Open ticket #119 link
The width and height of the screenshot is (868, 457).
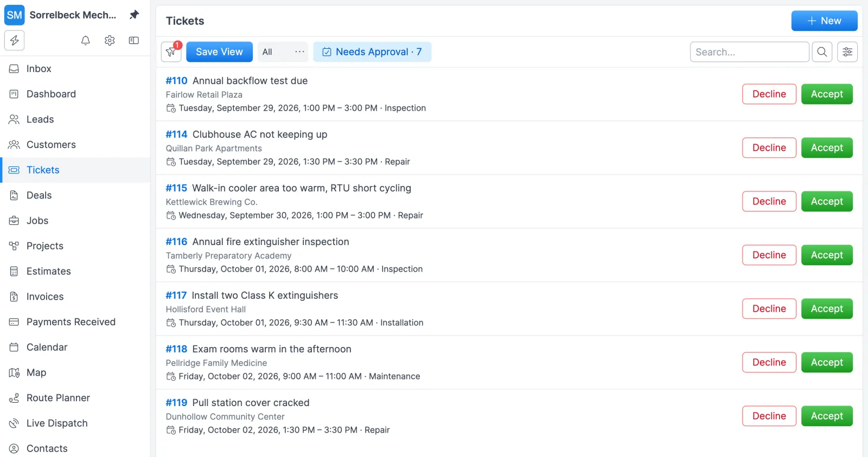coord(176,403)
